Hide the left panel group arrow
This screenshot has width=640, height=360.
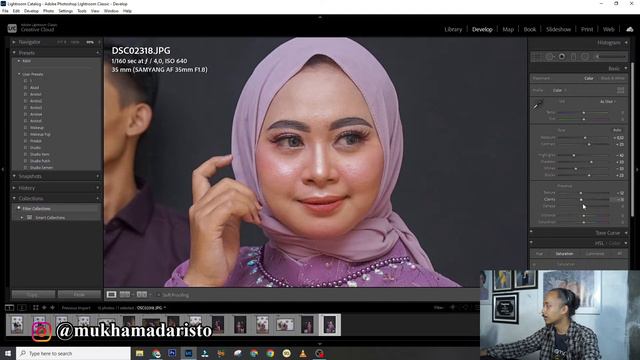[3, 169]
